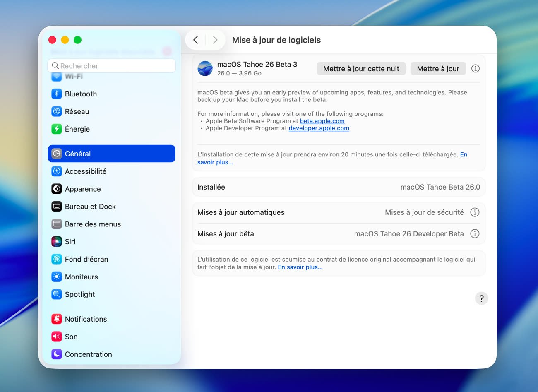Click the Fond d’écran flower icon
The height and width of the screenshot is (392, 538).
click(x=57, y=259)
